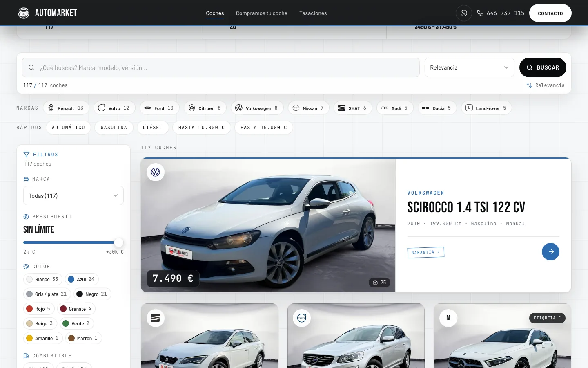Go to Coches nav tab
Viewport: 588px width, 368px height.
tap(215, 13)
